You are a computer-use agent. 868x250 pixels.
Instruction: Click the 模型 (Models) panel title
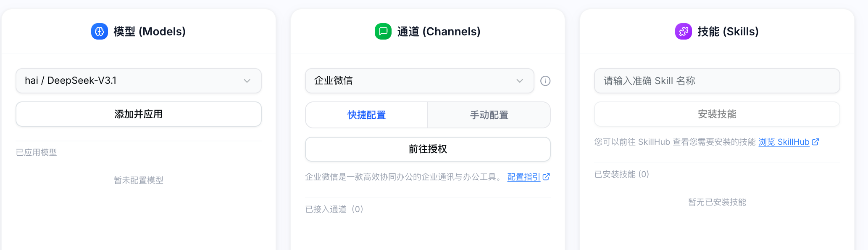tap(150, 32)
